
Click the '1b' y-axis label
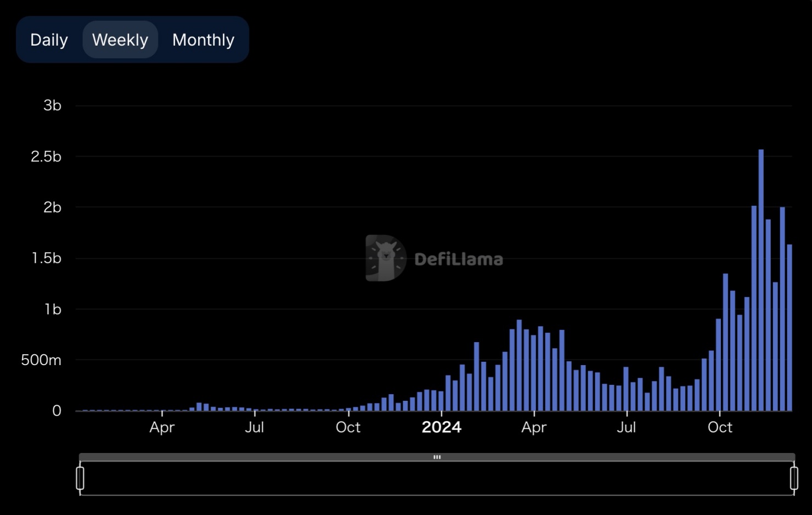[x=53, y=309]
